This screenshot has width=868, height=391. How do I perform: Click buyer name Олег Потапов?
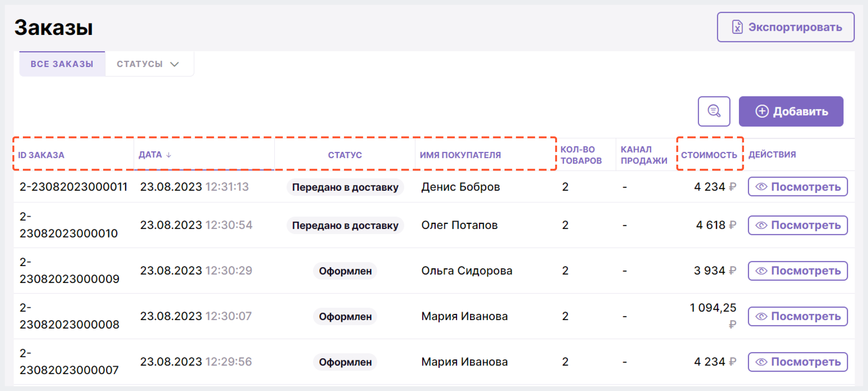tap(459, 225)
